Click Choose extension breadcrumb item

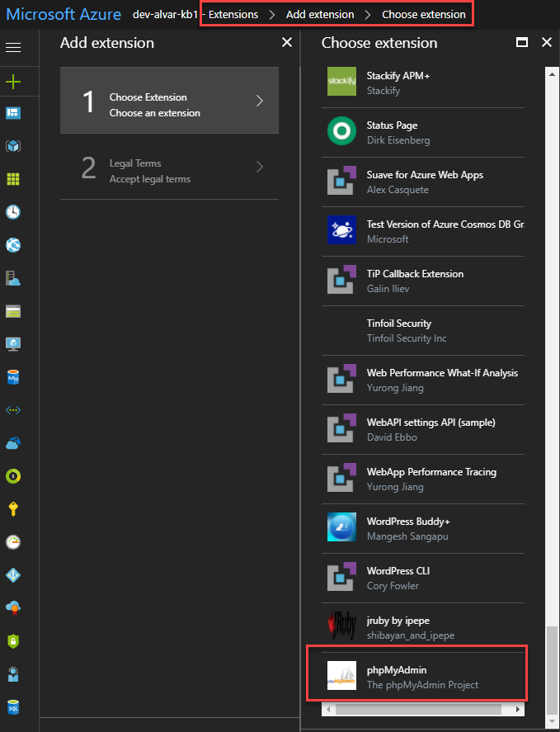tap(424, 15)
